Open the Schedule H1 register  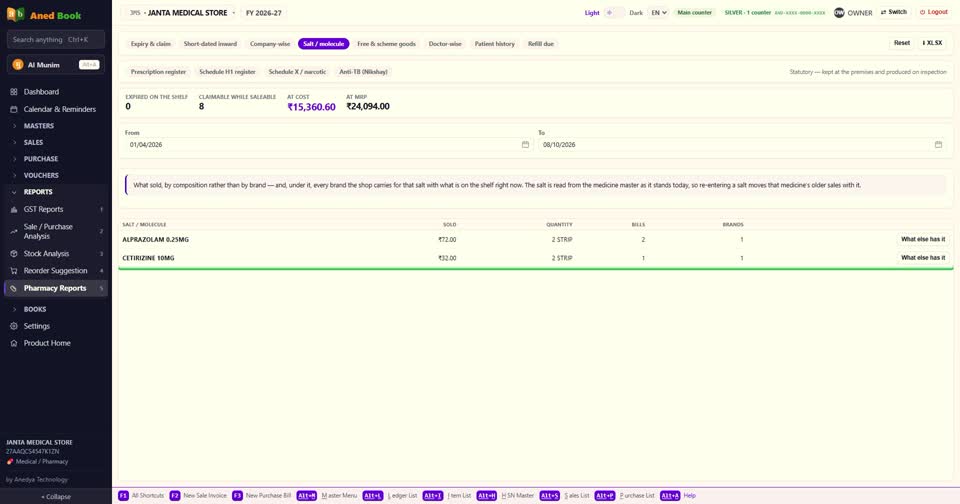[227, 72]
